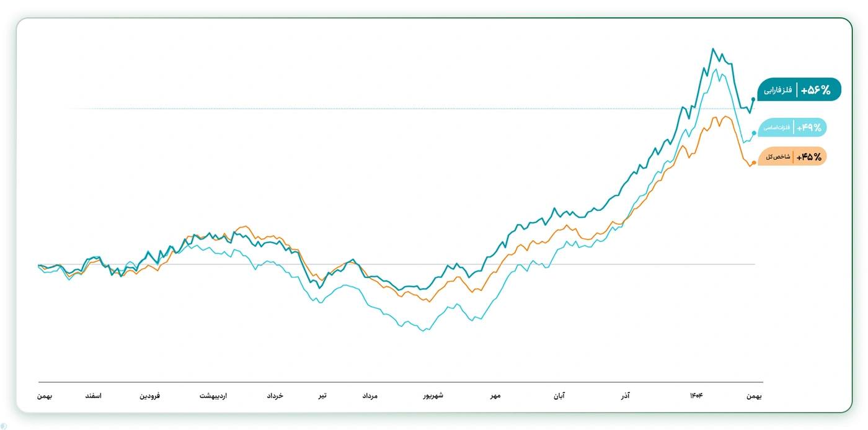Pick the مهر month label
Viewport: 868px width, 430px height.
[x=495, y=396]
